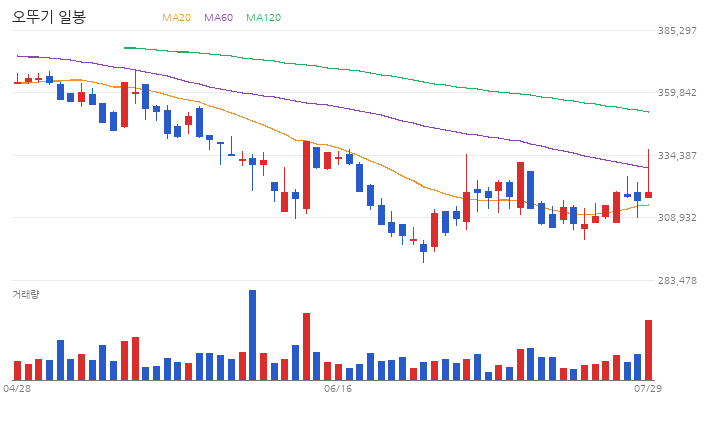Click the 07/29 date axis label
This screenshot has height=440, width=720.
pos(648,389)
